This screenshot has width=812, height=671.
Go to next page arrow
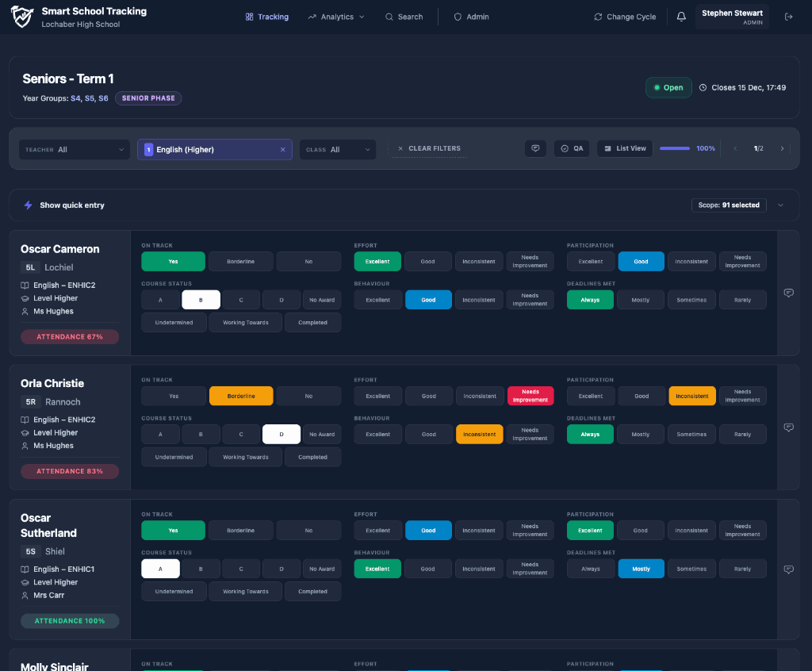[782, 148]
